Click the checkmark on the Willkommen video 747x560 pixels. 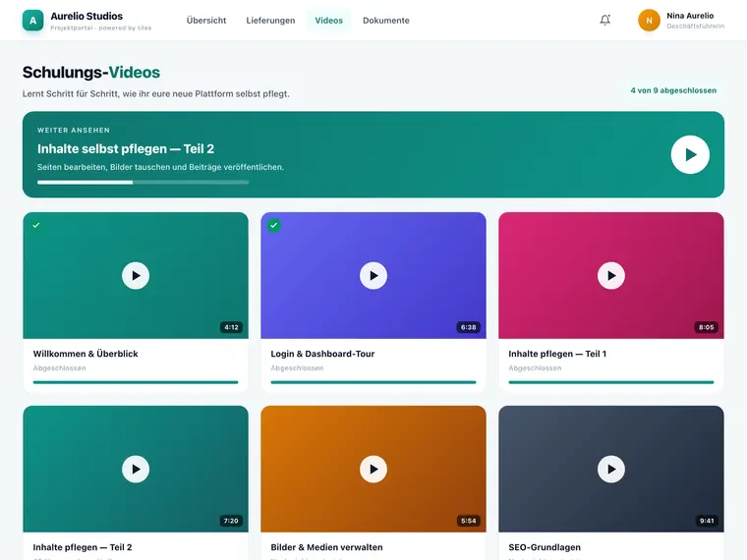pyautogui.click(x=36, y=225)
